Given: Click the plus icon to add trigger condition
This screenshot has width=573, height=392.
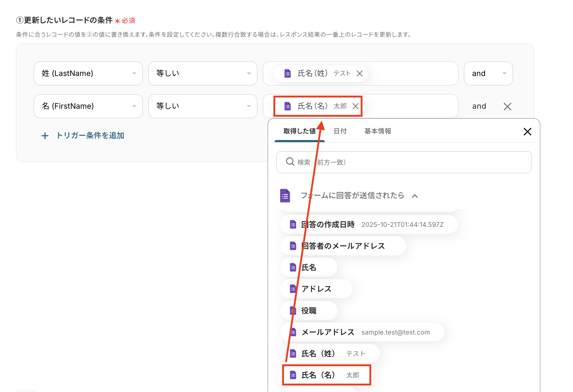Looking at the screenshot, I should point(45,136).
